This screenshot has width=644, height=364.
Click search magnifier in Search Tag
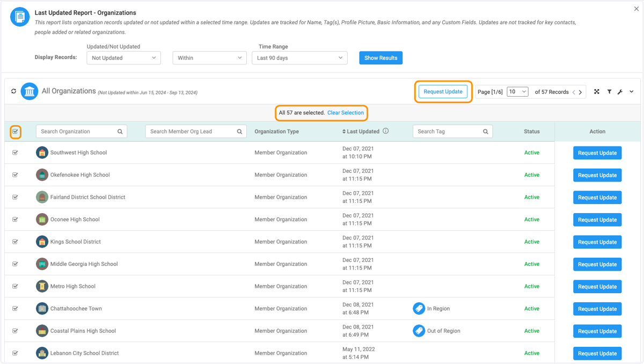pos(486,132)
